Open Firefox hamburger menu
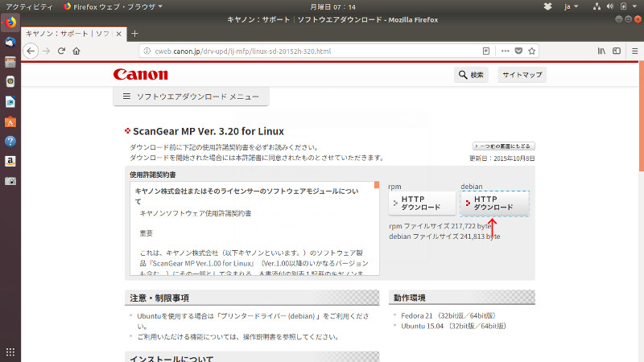Image resolution: width=644 pixels, height=362 pixels. [x=634, y=51]
